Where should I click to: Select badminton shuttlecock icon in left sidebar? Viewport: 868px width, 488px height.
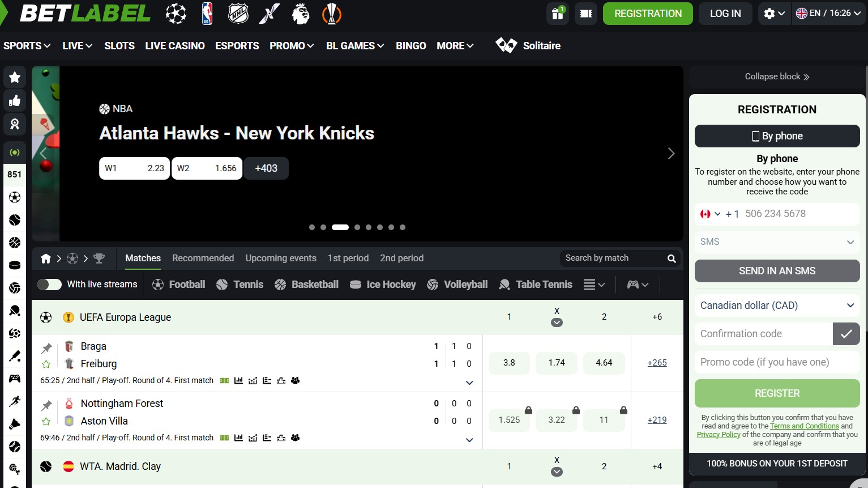tap(15, 424)
